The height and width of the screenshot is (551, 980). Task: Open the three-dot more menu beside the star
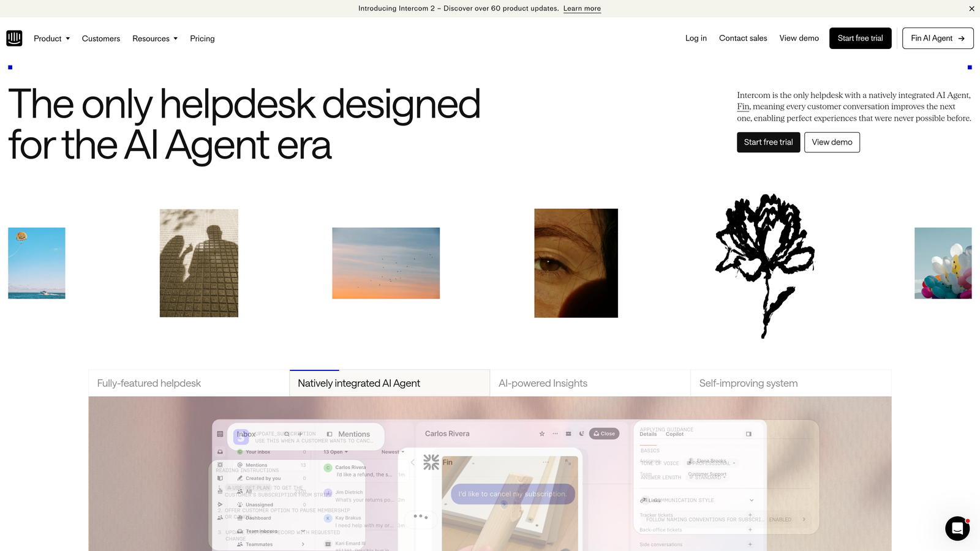(556, 433)
